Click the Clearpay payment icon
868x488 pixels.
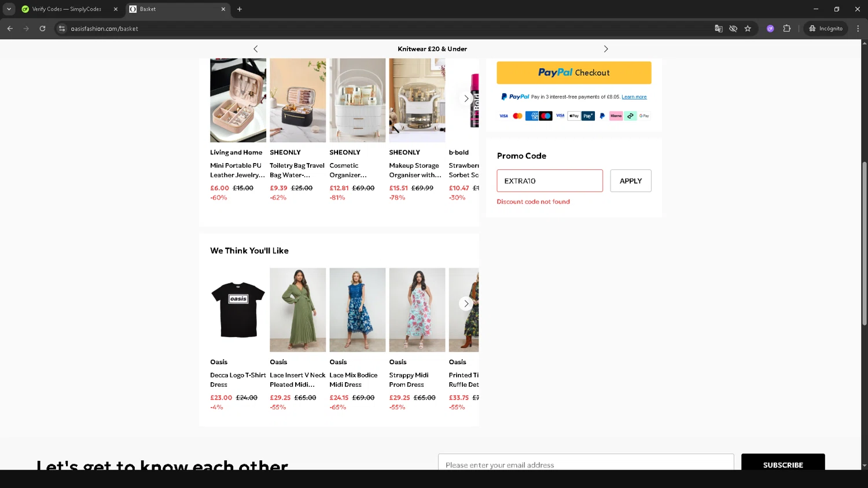coord(630,116)
